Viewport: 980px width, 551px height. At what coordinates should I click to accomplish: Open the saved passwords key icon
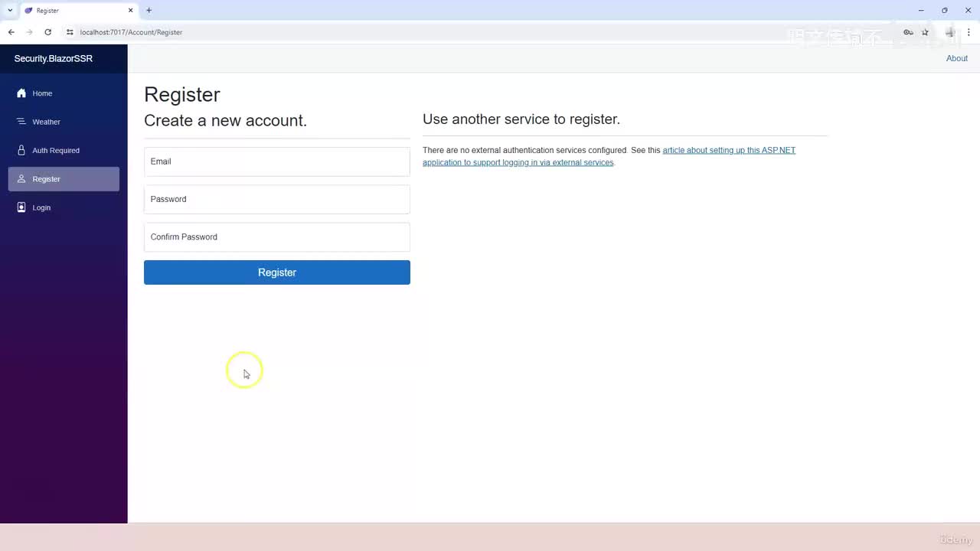coord(908,32)
